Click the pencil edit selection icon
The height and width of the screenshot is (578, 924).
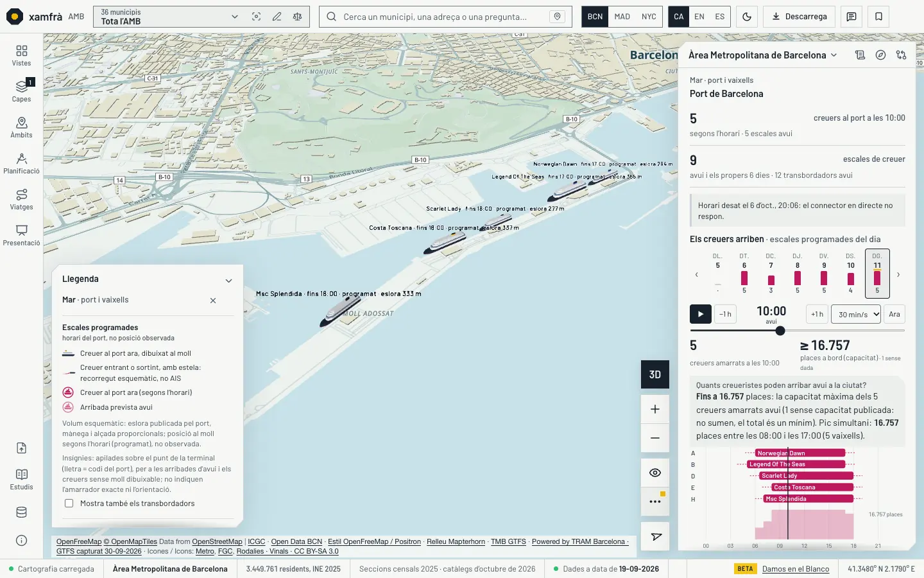tap(277, 17)
